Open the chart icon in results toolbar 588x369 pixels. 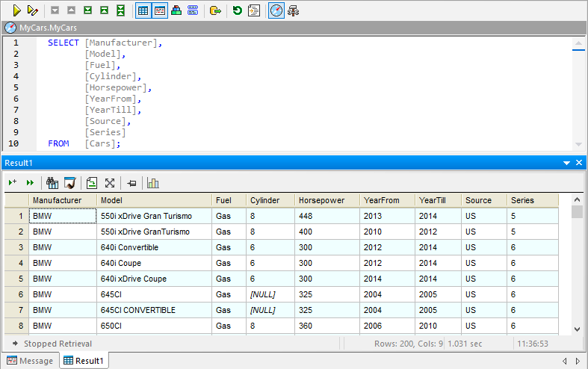(153, 183)
